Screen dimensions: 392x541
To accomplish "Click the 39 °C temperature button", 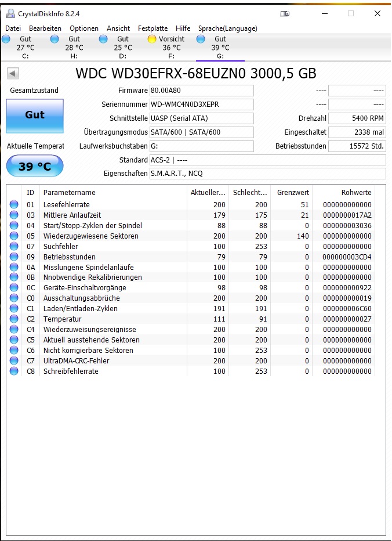I will click(35, 166).
